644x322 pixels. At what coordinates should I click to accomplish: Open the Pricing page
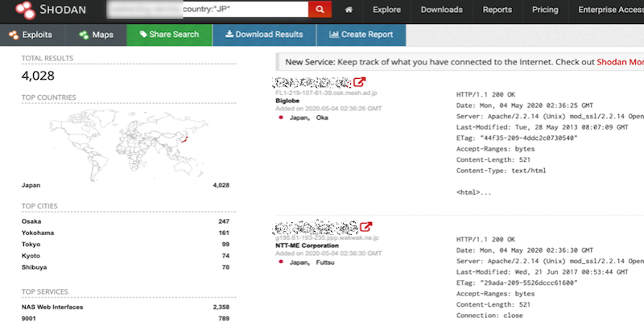tap(545, 10)
